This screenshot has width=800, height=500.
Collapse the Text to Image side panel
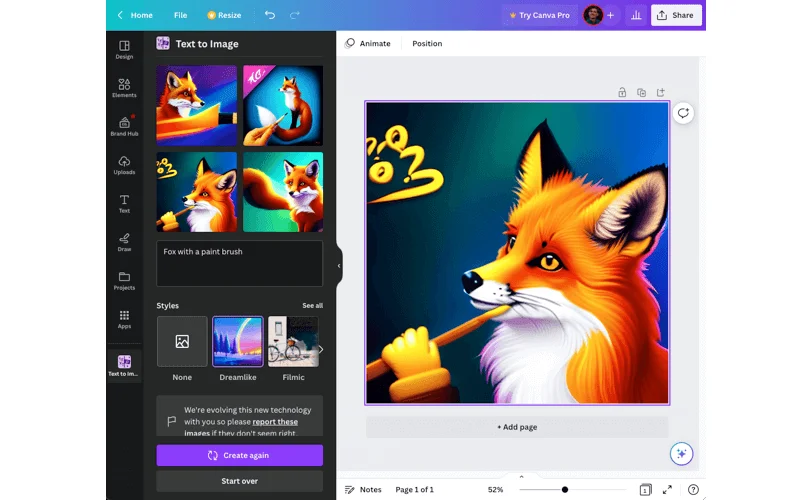click(339, 266)
